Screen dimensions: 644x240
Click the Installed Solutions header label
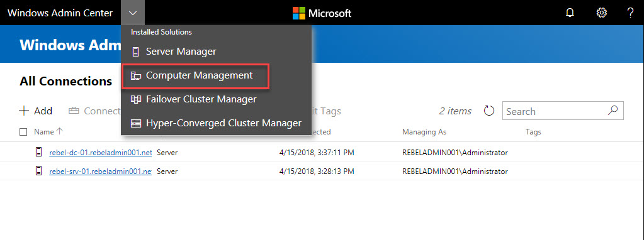[x=161, y=31]
